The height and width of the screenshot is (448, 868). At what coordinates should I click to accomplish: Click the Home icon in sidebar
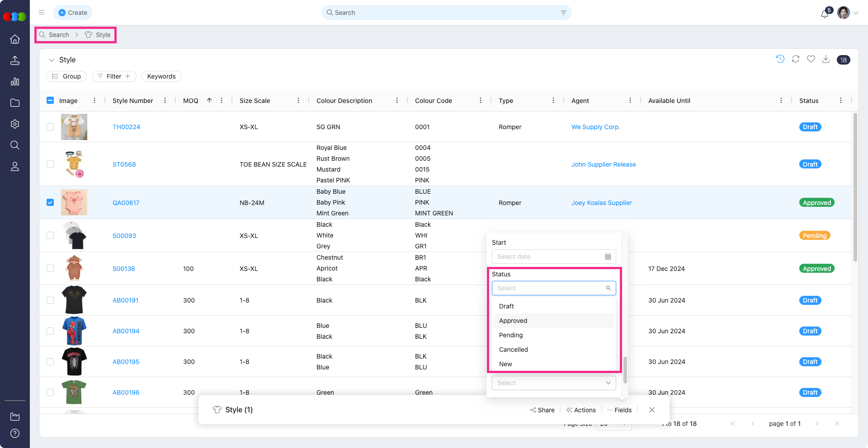pyautogui.click(x=15, y=39)
